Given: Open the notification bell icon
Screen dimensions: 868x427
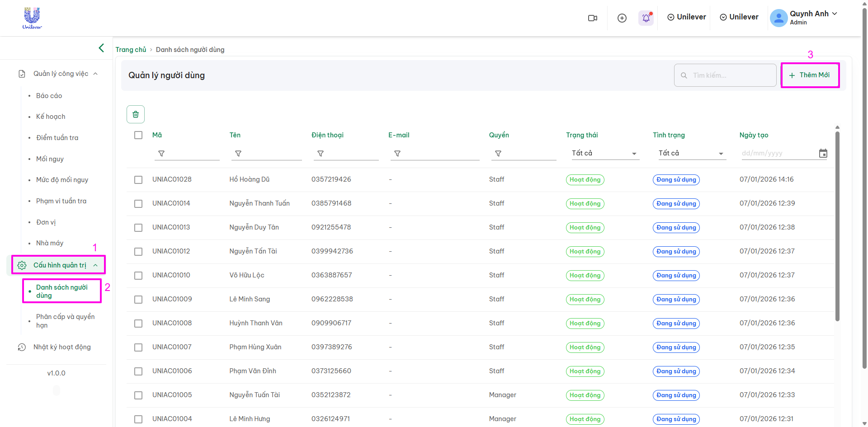Looking at the screenshot, I should click(646, 18).
